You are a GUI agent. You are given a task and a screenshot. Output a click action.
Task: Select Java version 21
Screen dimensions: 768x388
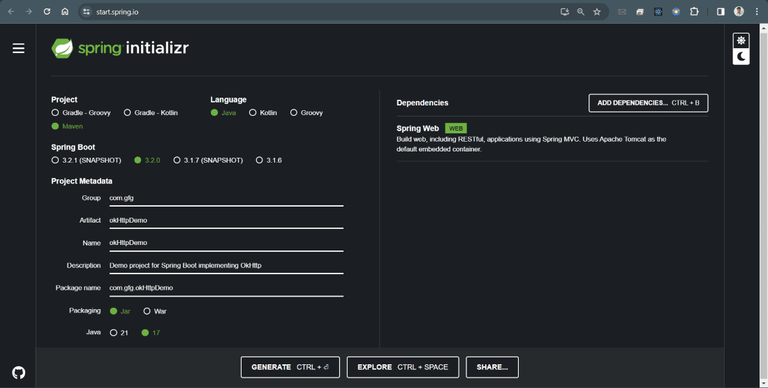119,333
